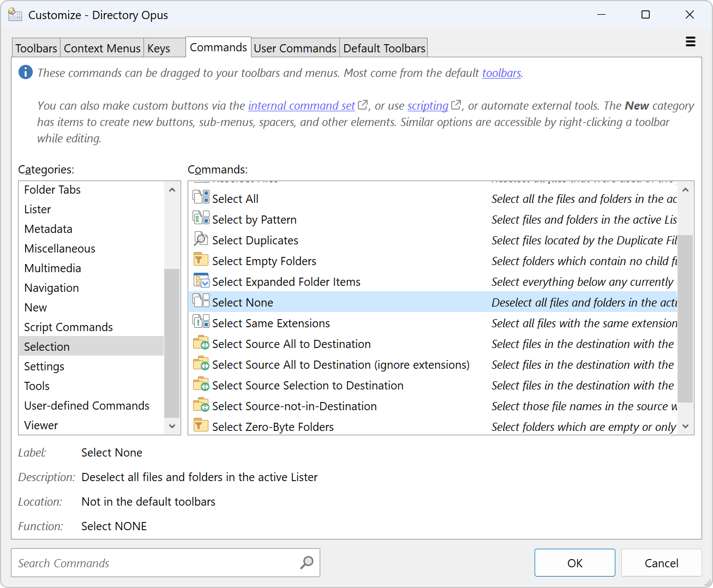Open the scripting link
This screenshot has height=588, width=713.
428,106
